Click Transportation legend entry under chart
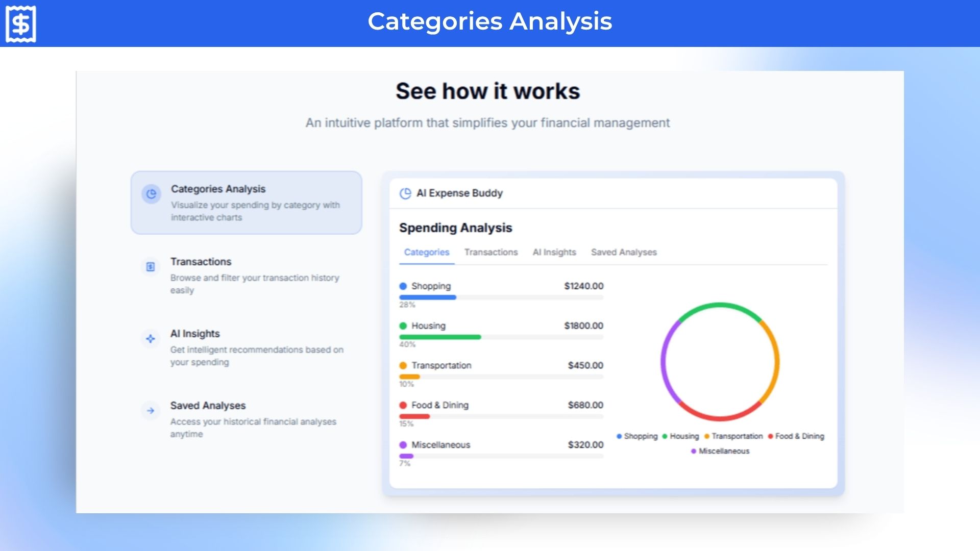 click(737, 436)
